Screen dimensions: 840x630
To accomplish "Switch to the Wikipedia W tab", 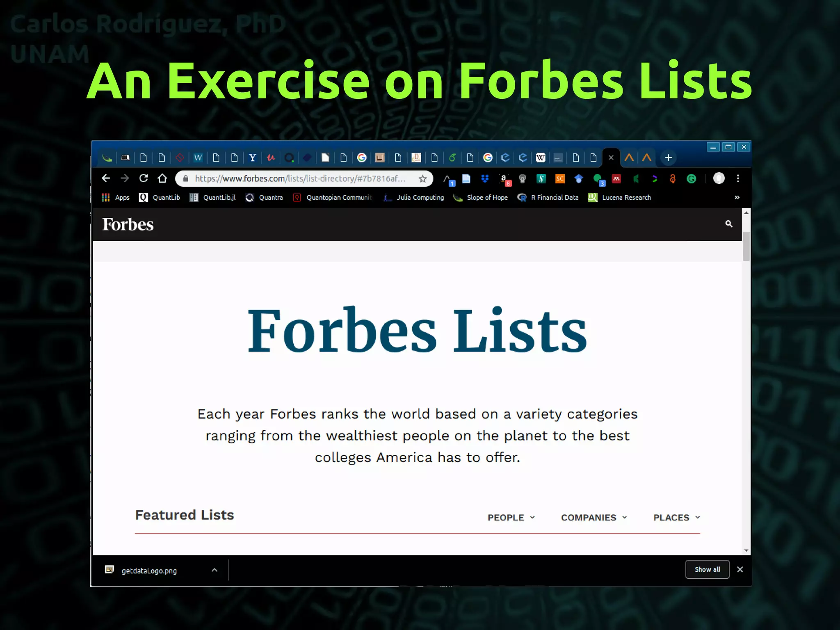I will tap(541, 157).
